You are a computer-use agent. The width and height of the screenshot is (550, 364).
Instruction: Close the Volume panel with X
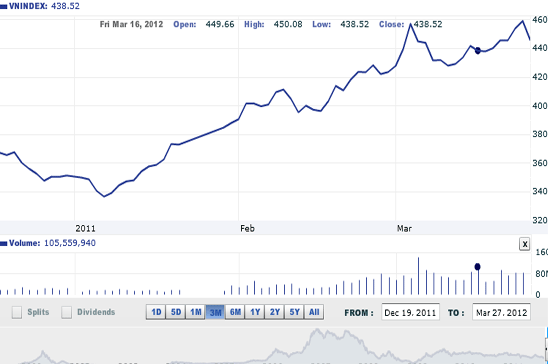(524, 244)
